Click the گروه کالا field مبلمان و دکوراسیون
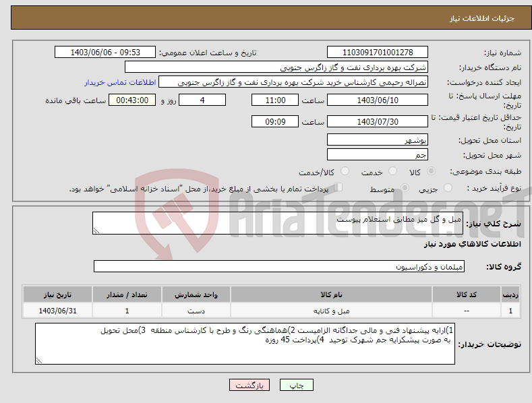The image size is (532, 403). [x=279, y=266]
